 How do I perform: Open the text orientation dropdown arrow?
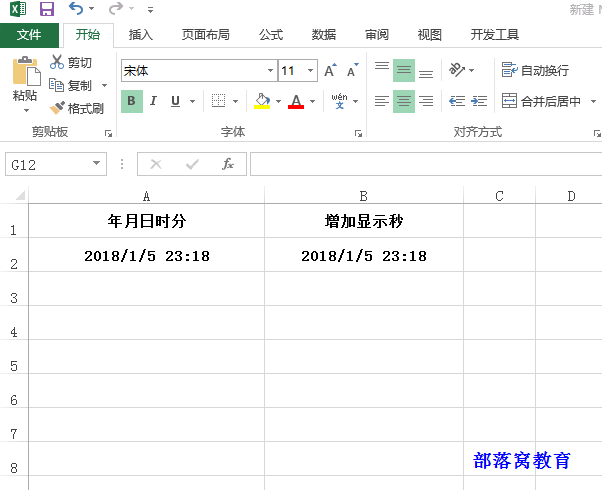[x=472, y=71]
